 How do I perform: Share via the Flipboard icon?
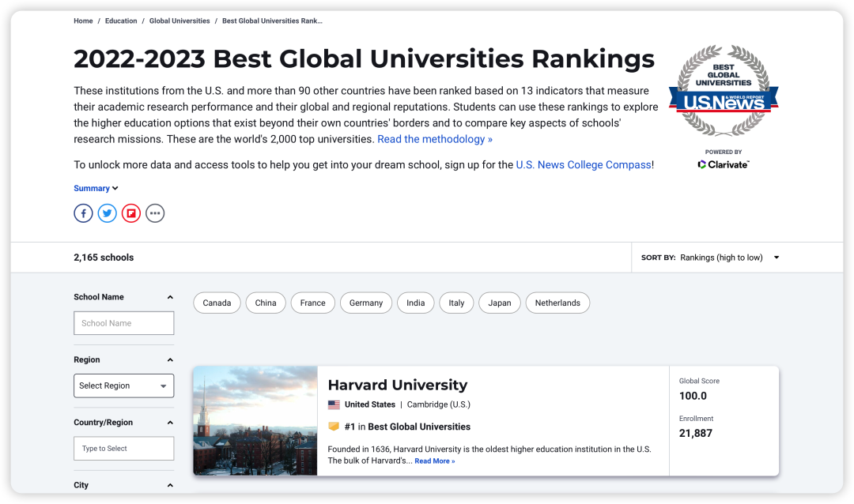pos(131,213)
